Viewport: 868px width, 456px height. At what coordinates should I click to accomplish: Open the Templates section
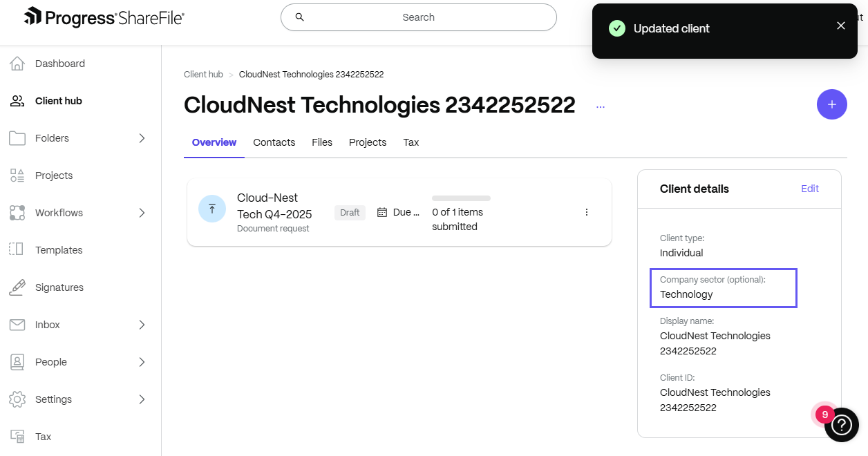click(59, 249)
